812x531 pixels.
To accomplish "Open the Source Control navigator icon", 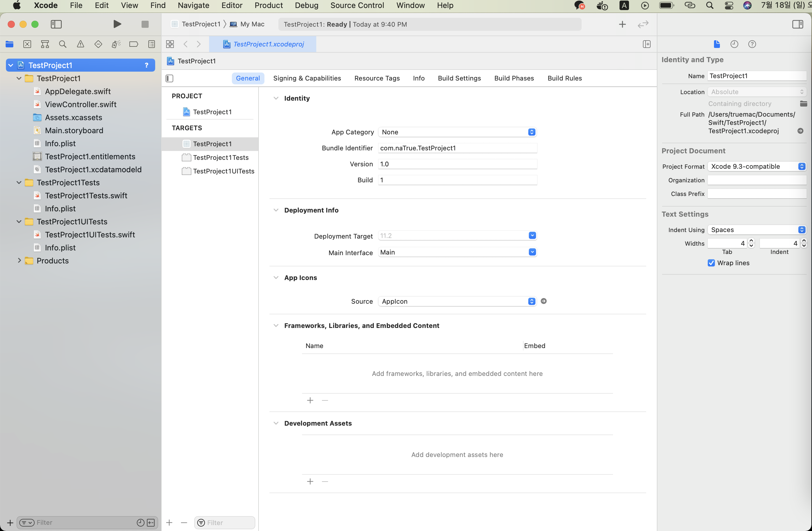I will pyautogui.click(x=27, y=44).
